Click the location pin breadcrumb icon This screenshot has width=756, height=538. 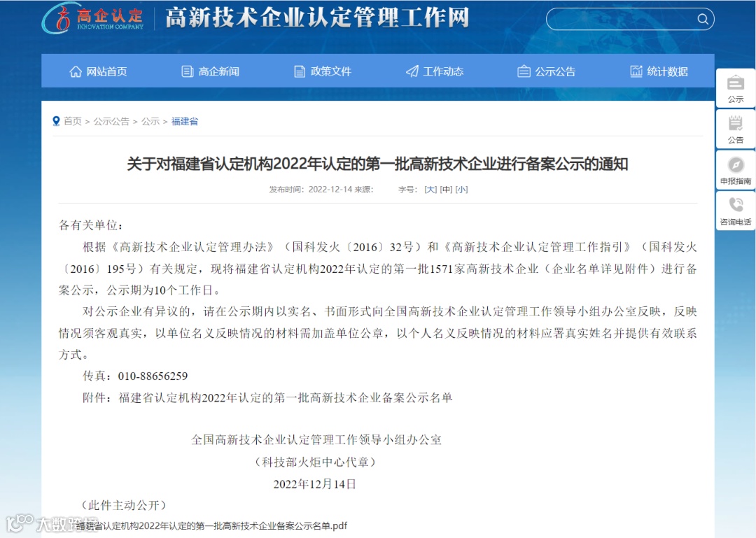57,121
